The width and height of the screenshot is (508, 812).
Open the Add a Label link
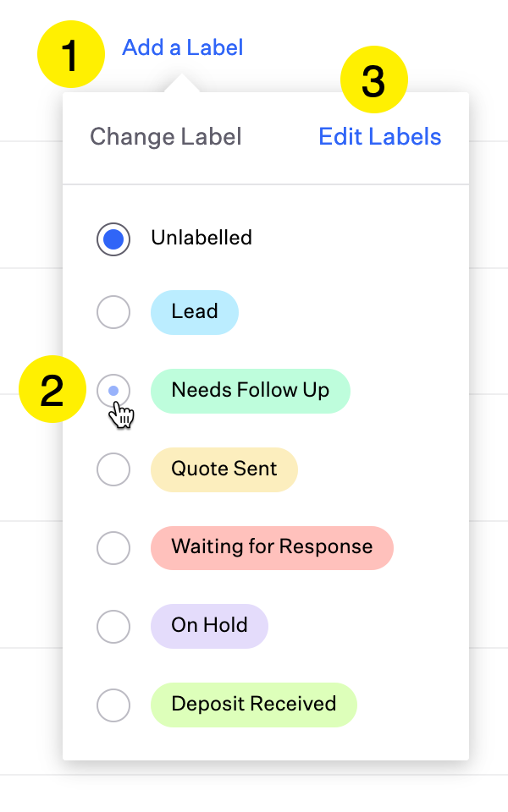[183, 47]
